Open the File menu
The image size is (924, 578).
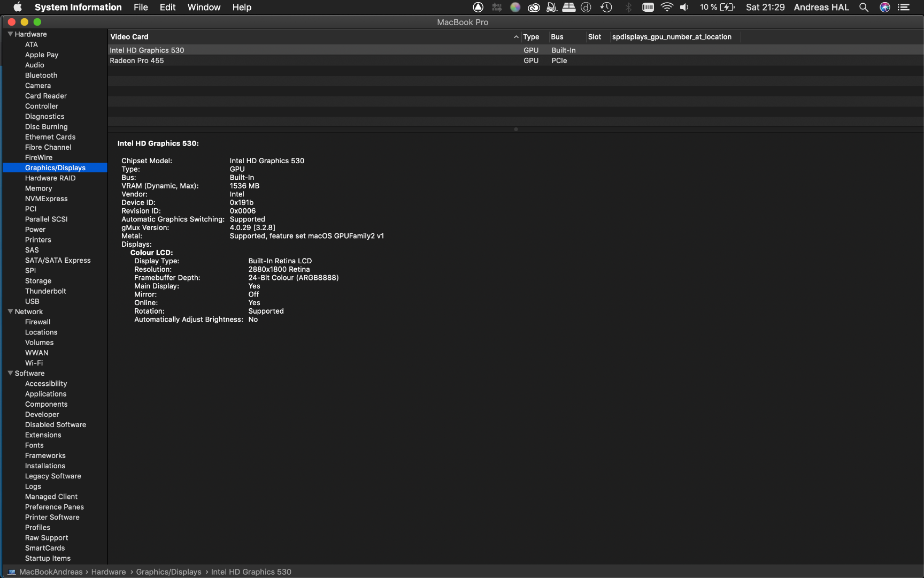(141, 7)
